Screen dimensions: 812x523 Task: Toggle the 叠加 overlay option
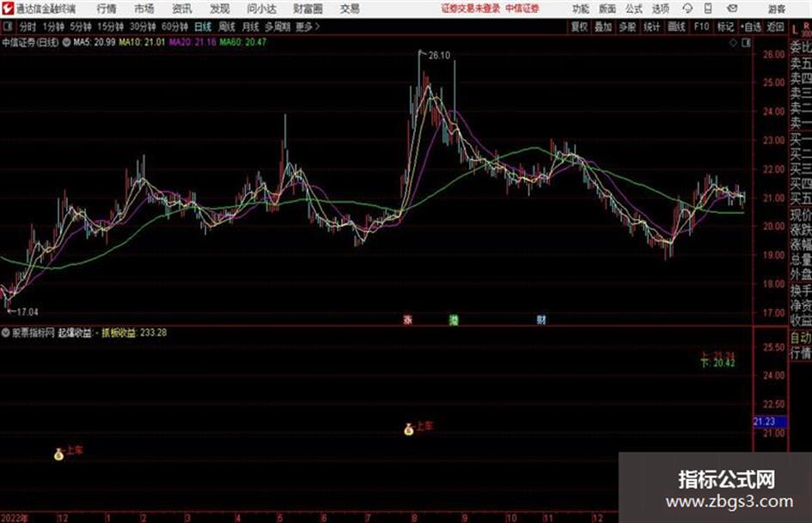(603, 27)
